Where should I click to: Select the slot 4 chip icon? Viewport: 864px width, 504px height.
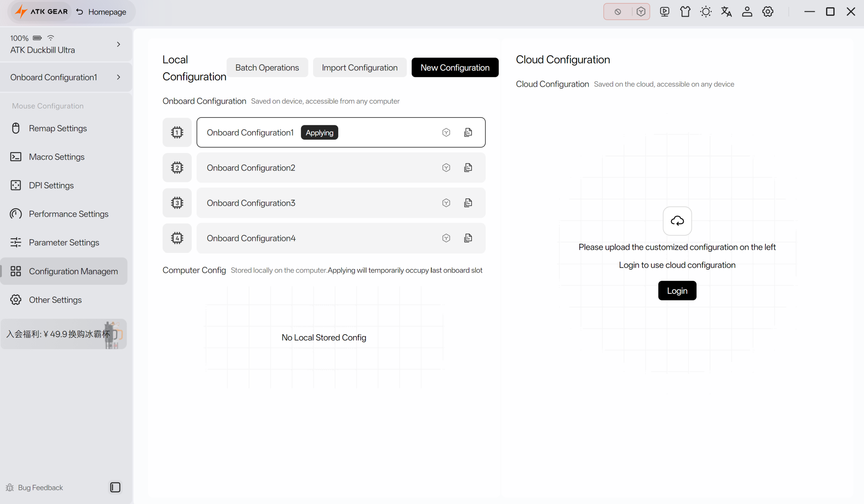[x=177, y=238]
